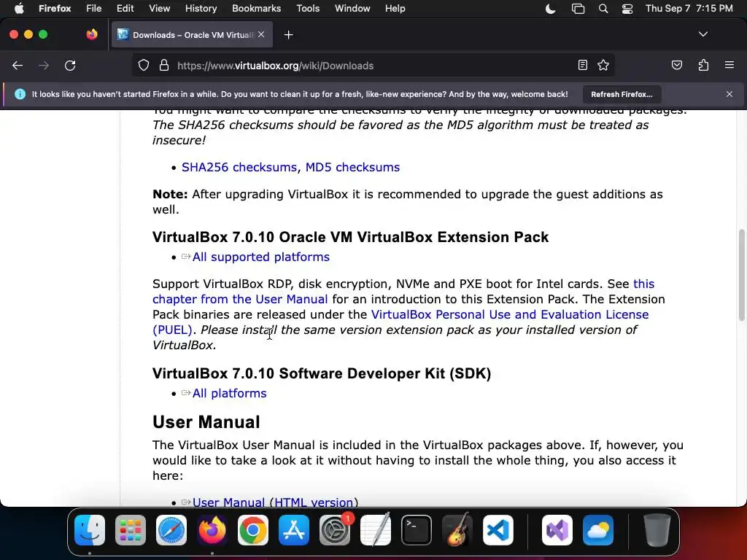The width and height of the screenshot is (747, 560).
Task: Open the SDK All platforms link
Action: coord(229,393)
